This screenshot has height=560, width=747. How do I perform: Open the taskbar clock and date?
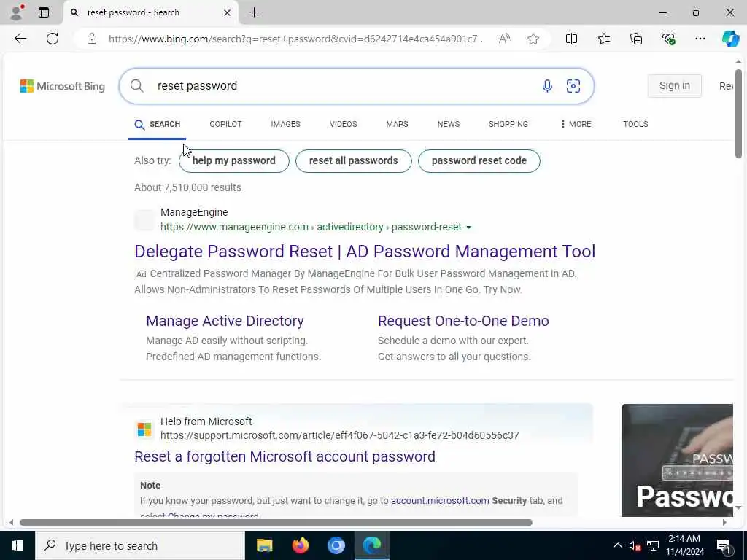coord(684,545)
